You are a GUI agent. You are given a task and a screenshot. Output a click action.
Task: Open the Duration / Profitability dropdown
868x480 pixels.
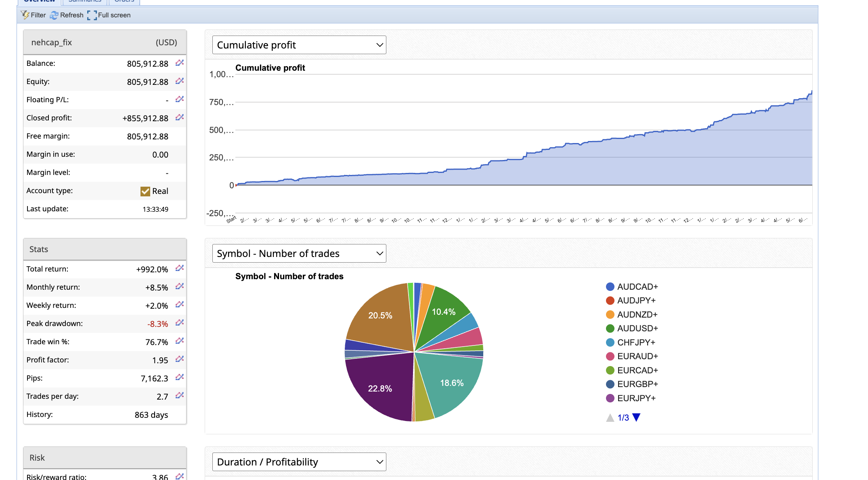(x=299, y=462)
